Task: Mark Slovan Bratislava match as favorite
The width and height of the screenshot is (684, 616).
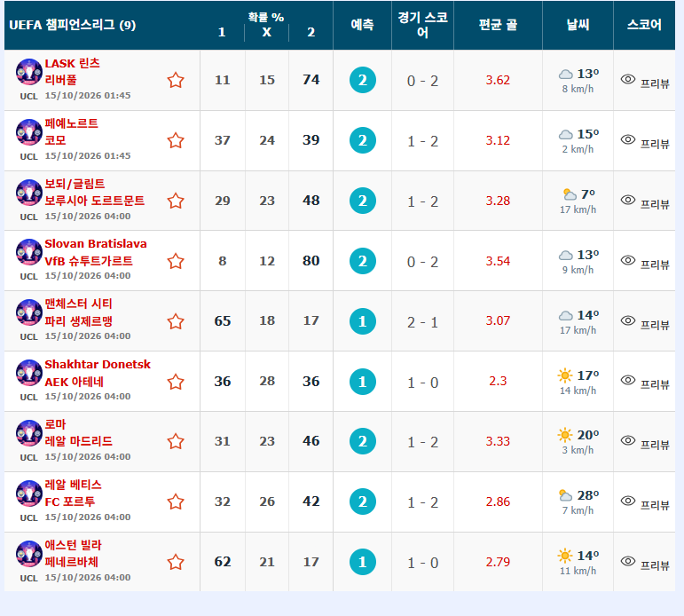Action: pyautogui.click(x=176, y=261)
